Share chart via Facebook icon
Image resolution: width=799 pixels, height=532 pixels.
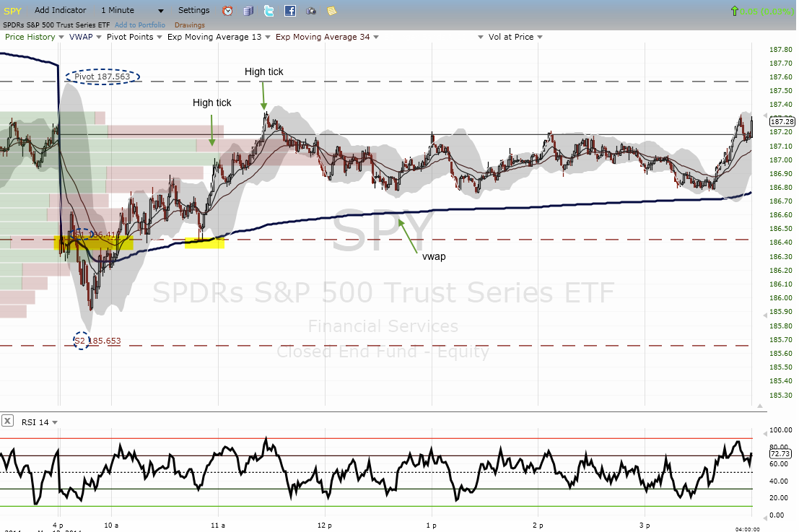[290, 11]
